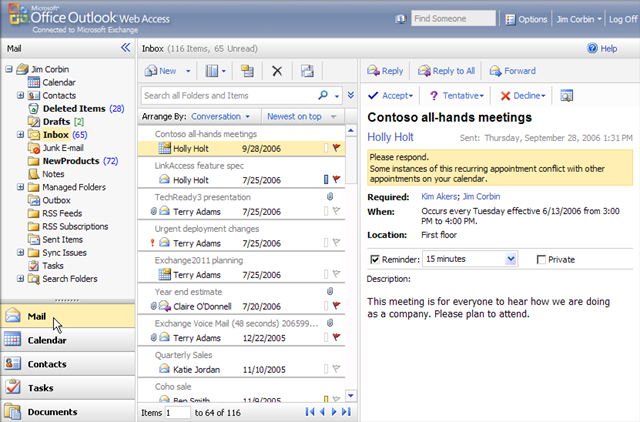Uncheck the Reminder checkbox
Screen dimensions: 640x422
pyautogui.click(x=374, y=259)
